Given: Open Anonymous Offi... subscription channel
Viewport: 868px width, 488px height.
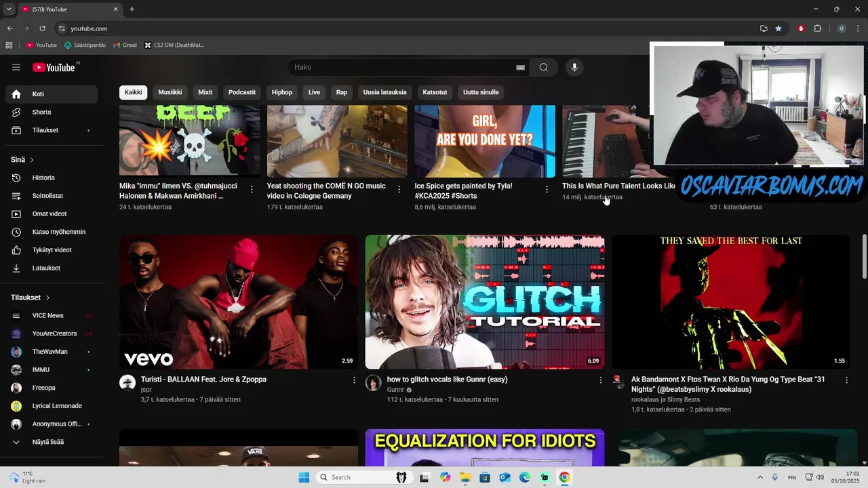Looking at the screenshot, I should (x=52, y=424).
